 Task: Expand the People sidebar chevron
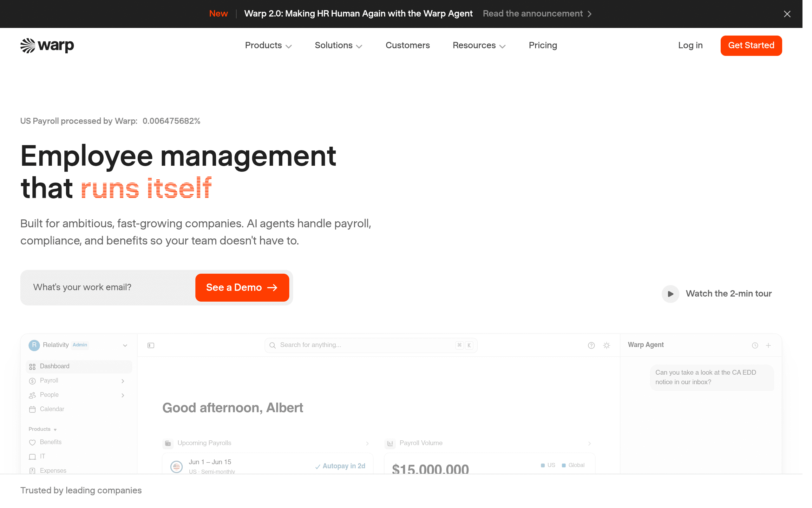coord(123,396)
